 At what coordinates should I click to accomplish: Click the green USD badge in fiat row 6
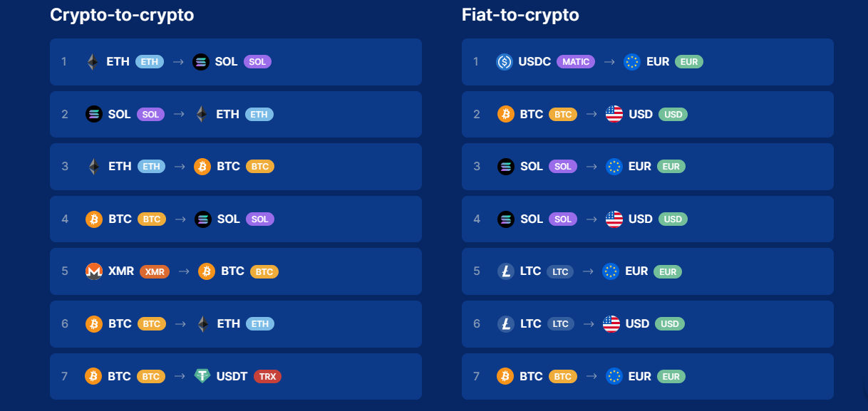[670, 324]
